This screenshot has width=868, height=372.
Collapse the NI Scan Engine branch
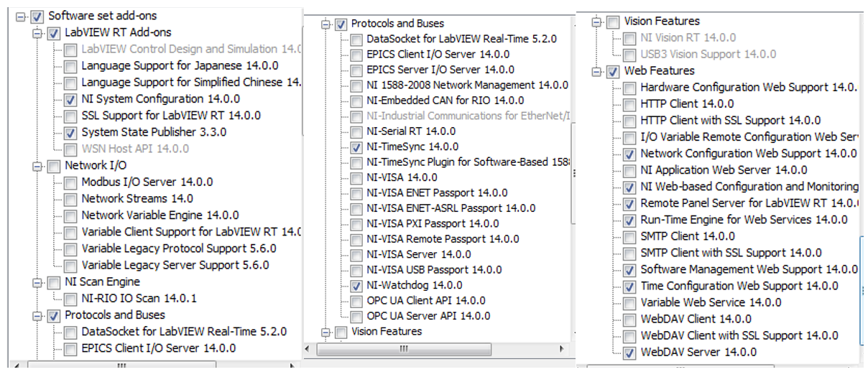click(x=37, y=282)
